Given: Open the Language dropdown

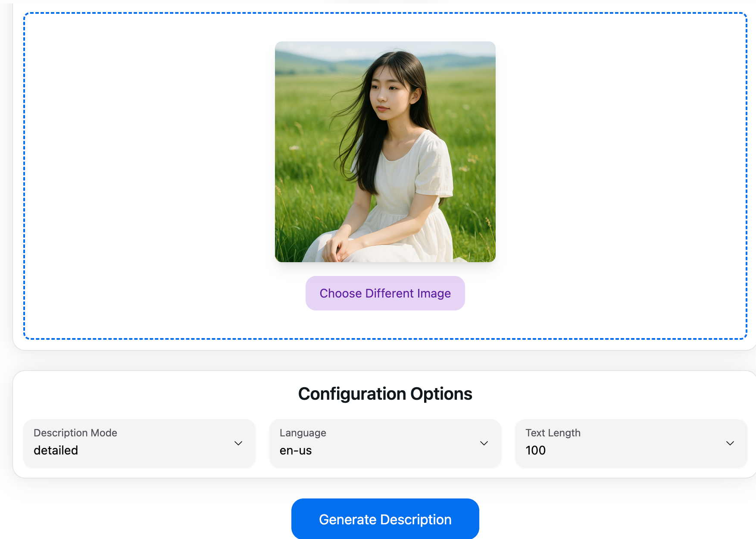Looking at the screenshot, I should (385, 443).
